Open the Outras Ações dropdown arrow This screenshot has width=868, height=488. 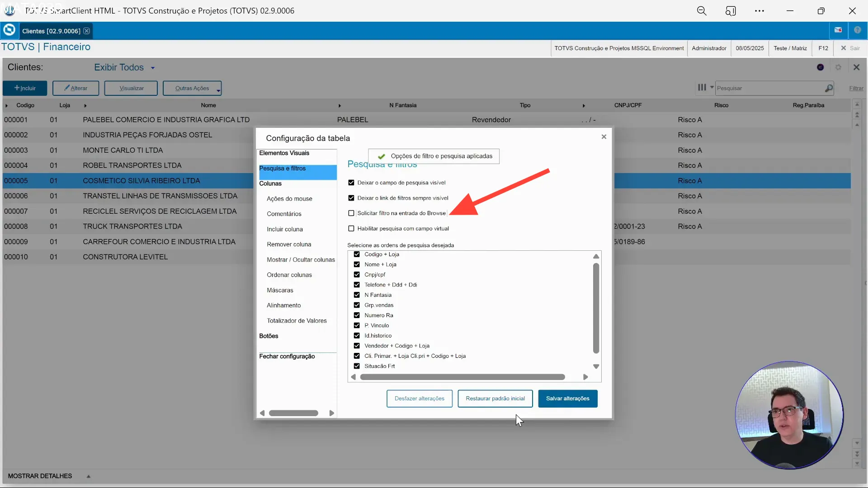(218, 90)
